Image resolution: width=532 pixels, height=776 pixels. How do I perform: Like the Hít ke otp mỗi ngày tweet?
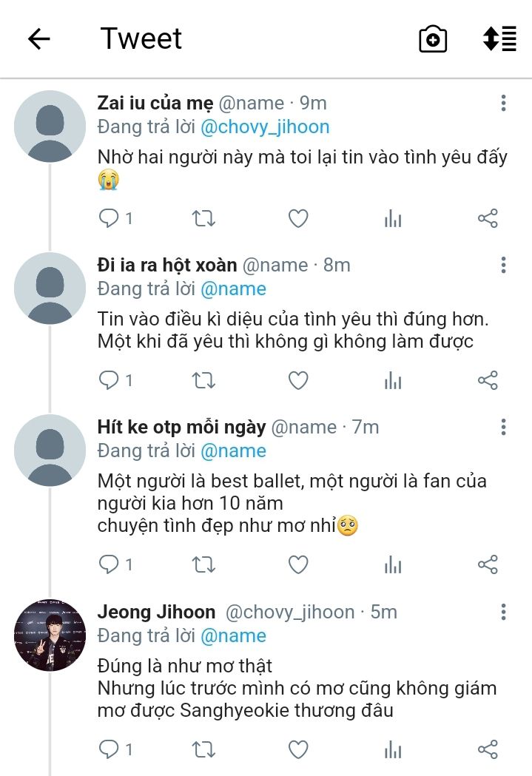pyautogui.click(x=298, y=565)
